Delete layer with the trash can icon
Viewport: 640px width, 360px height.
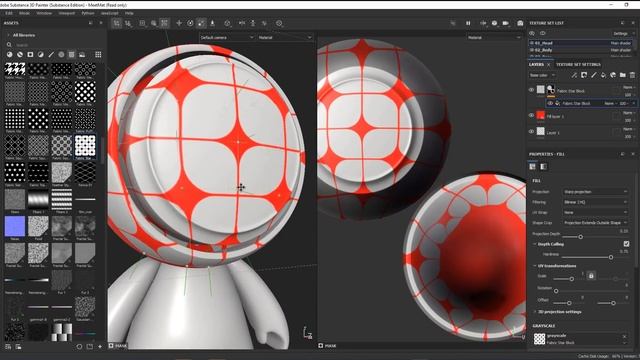pos(632,75)
